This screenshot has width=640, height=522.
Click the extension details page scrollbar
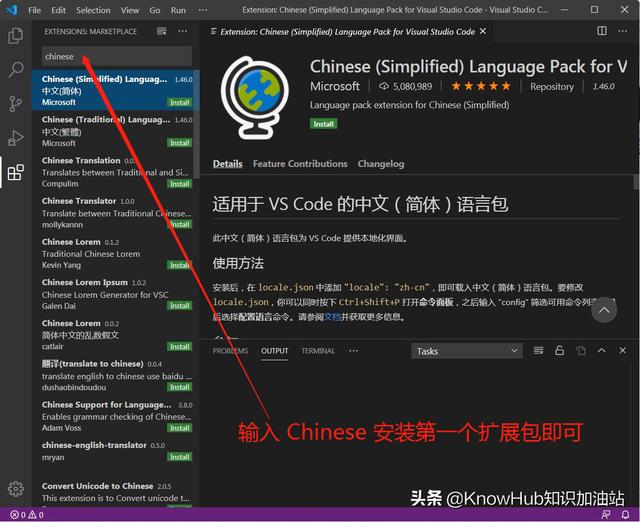click(636, 182)
